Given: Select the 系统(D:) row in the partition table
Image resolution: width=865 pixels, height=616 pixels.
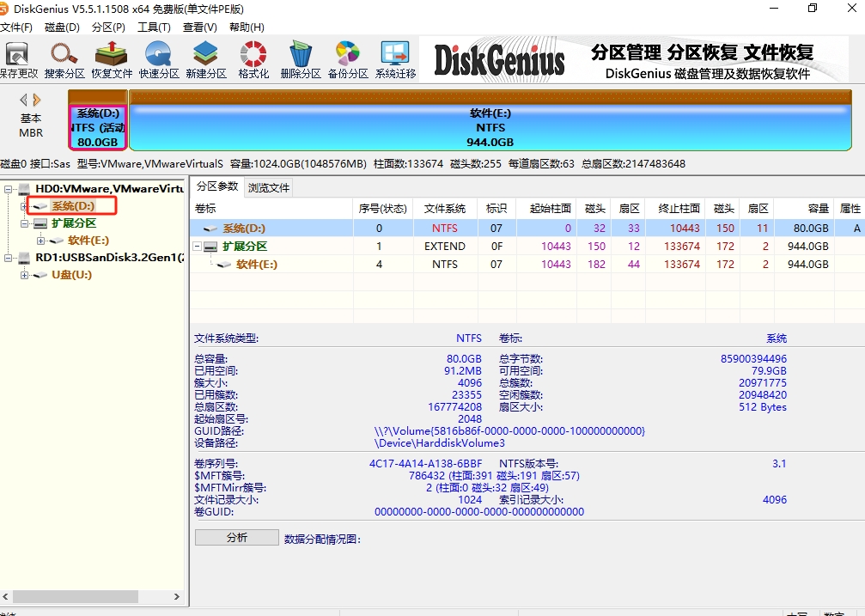Looking at the screenshot, I should tap(527, 228).
